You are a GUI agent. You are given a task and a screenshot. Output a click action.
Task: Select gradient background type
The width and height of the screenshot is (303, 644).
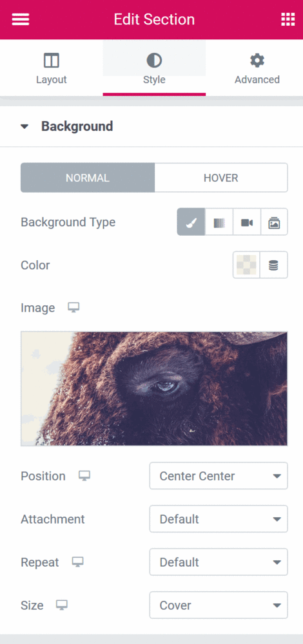[x=219, y=222]
